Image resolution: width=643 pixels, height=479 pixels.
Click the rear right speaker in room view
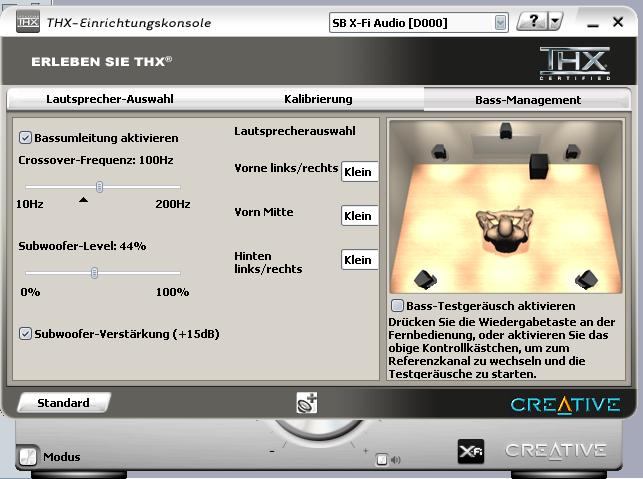[x=586, y=280]
